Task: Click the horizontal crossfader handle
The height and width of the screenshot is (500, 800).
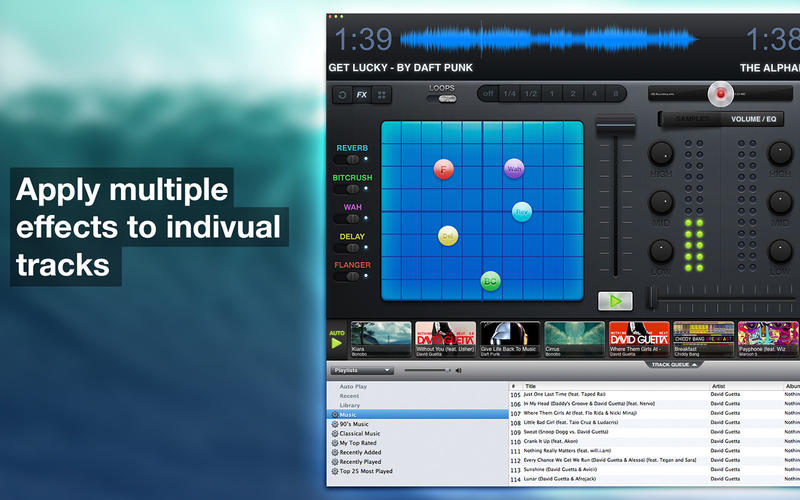Action: (x=652, y=298)
